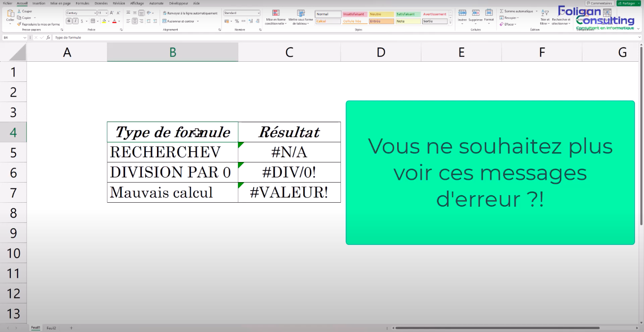Select cell containing #DIV/0! error
Screen dimensions: 644x332
coord(289,172)
